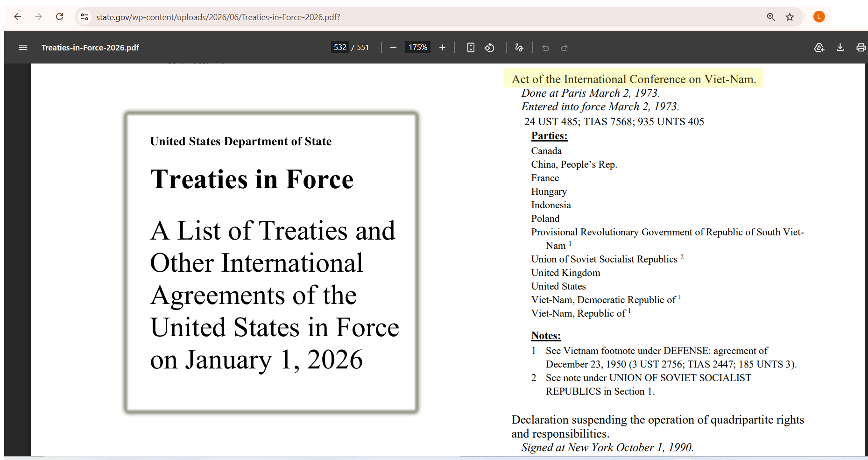
Task: Click the address bar URL
Action: pos(218,17)
